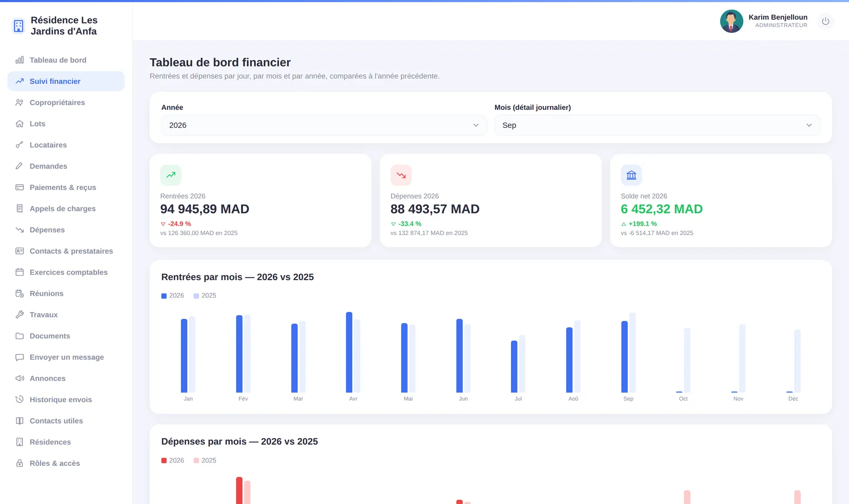Click the Travaux wrench icon
The height and width of the screenshot is (504, 849).
pos(20,315)
